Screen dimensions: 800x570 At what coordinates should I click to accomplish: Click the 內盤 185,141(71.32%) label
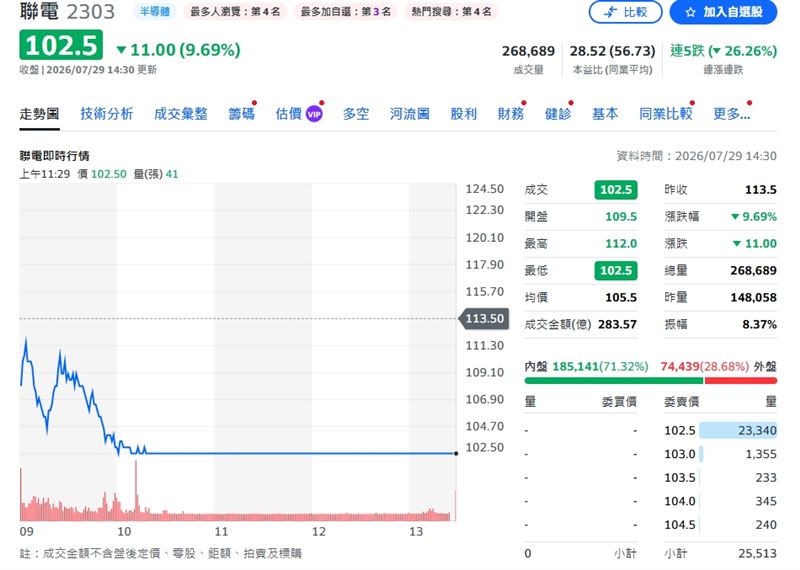pyautogui.click(x=586, y=366)
